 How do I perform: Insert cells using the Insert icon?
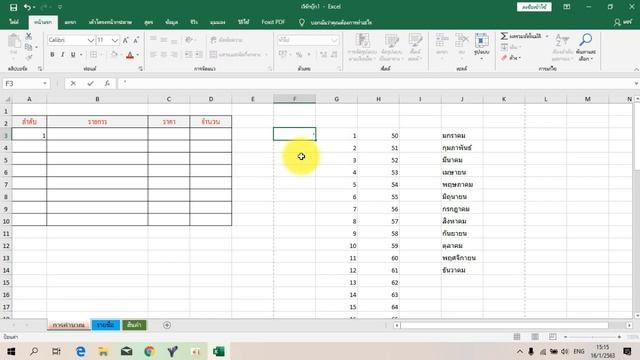pos(442,44)
